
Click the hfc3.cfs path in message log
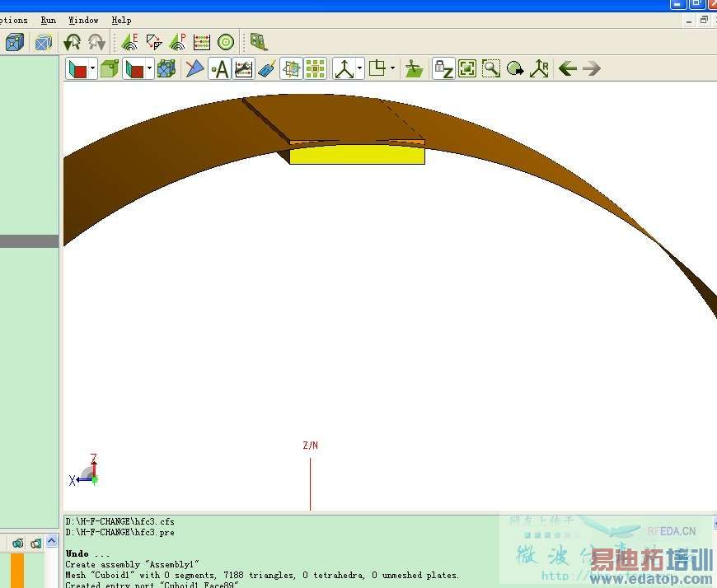coord(119,521)
